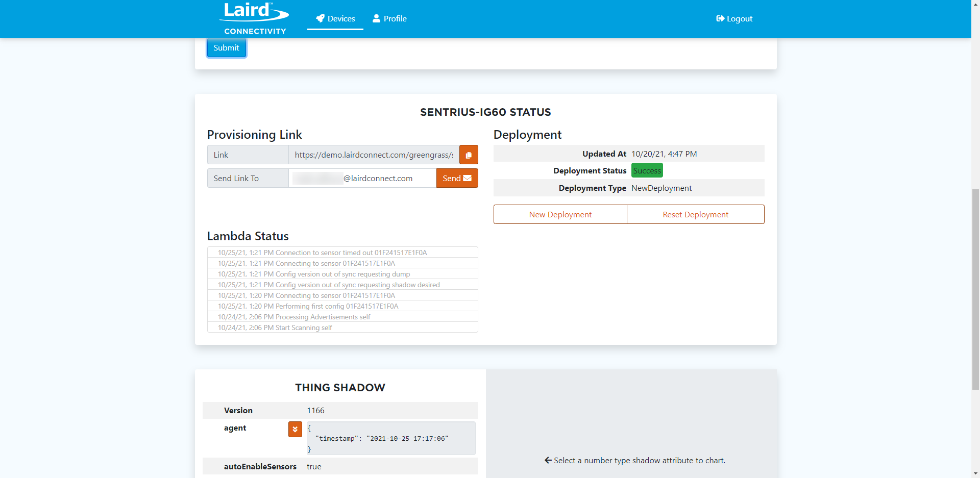Copy the provisioning link using the clipboard icon
Image resolution: width=980 pixels, height=478 pixels.
tap(468, 155)
